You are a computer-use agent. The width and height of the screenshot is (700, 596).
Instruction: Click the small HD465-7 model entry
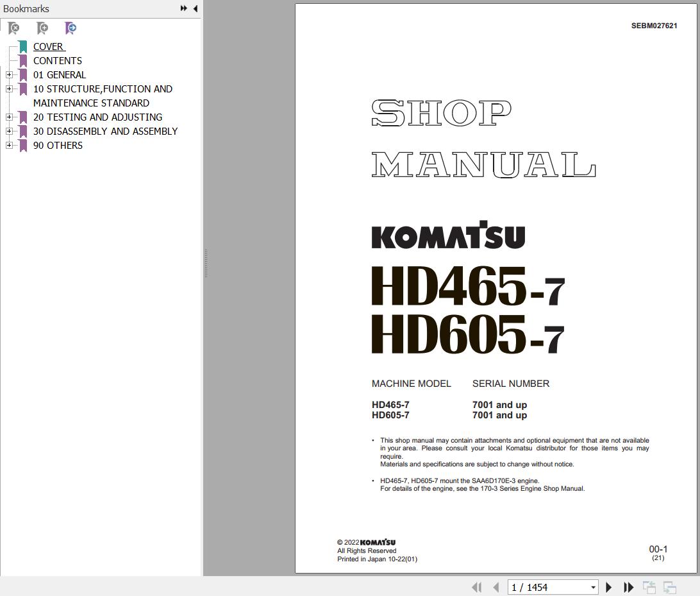(x=390, y=405)
